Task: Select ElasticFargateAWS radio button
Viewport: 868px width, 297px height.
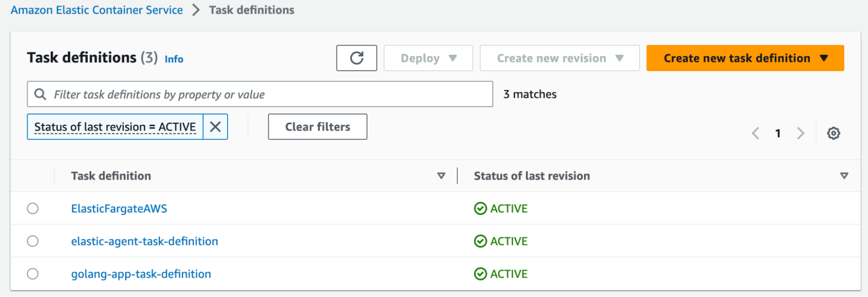Action: pyautogui.click(x=33, y=209)
